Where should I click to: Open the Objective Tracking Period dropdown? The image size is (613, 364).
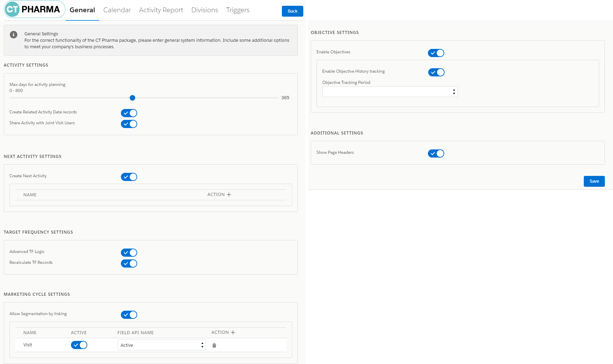[x=390, y=92]
